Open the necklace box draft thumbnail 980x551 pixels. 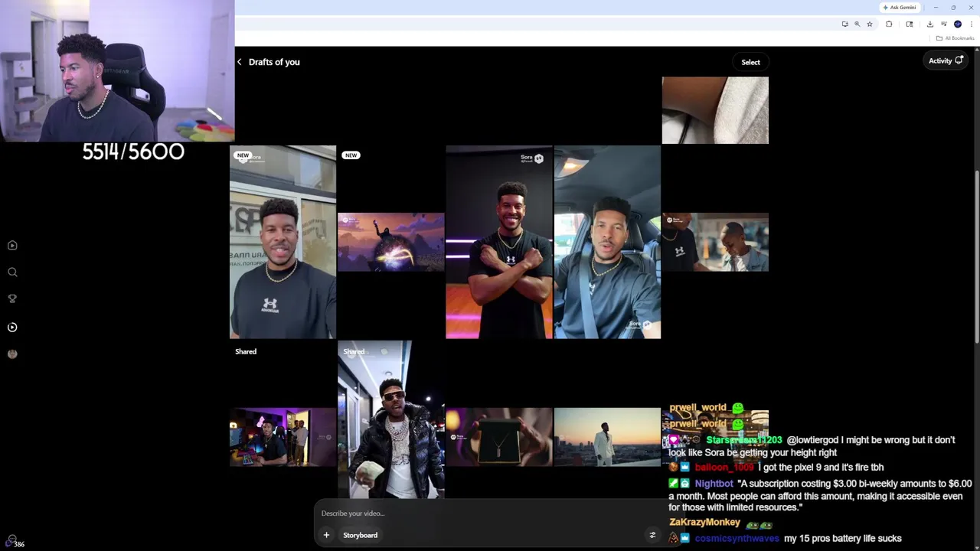point(499,437)
